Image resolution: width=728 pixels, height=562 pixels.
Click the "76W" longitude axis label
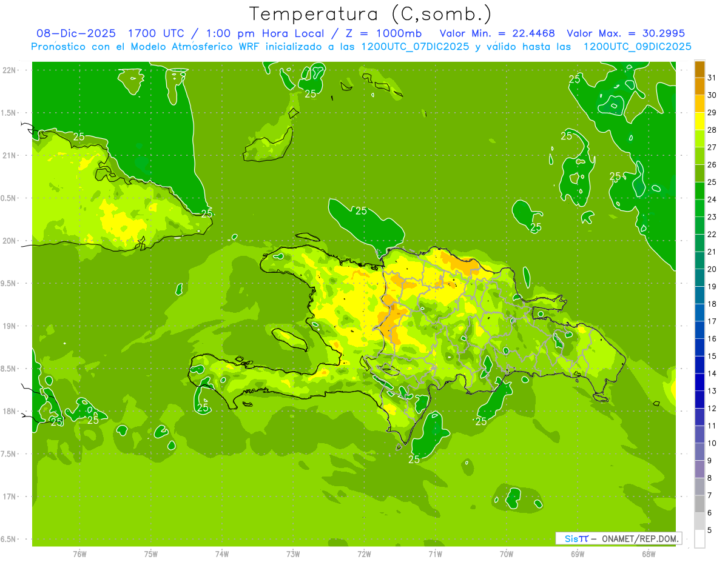(x=79, y=554)
